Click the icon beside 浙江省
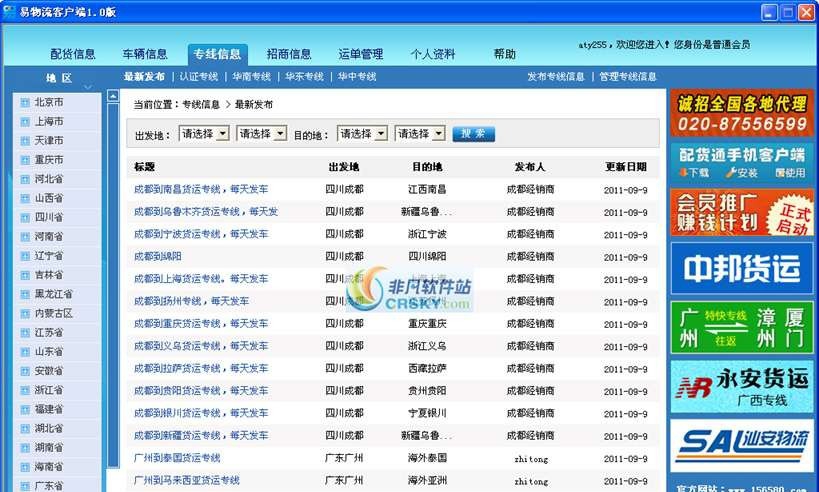 click(25, 391)
